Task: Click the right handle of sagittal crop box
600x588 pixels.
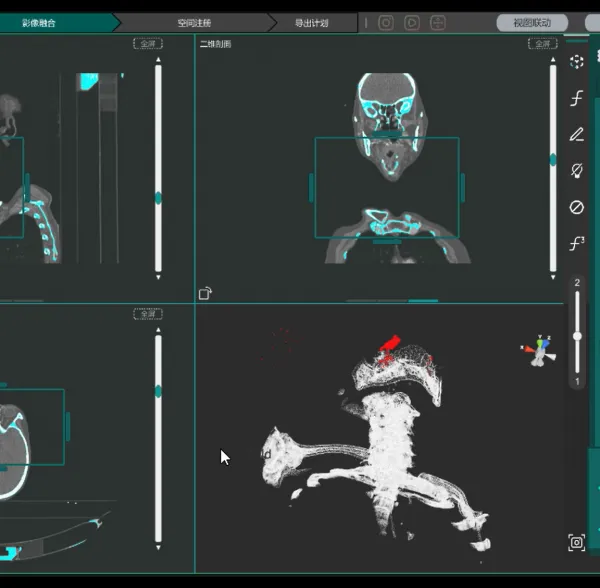Action: point(28,188)
